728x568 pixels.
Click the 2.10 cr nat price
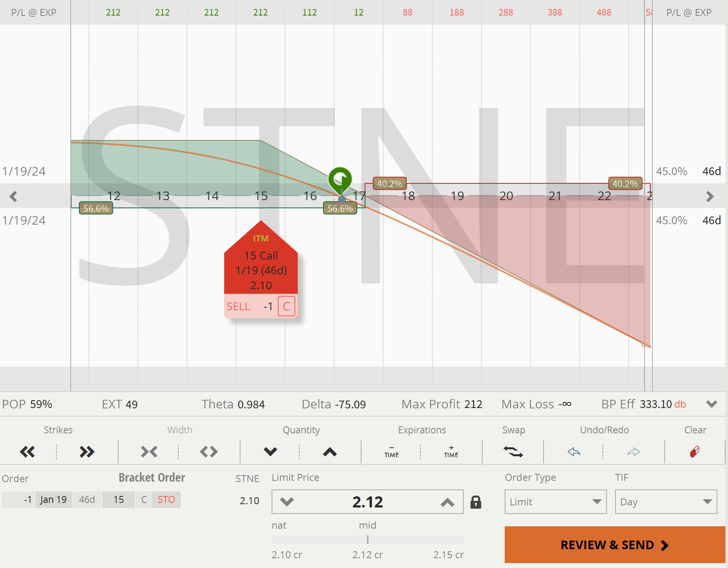point(287,554)
